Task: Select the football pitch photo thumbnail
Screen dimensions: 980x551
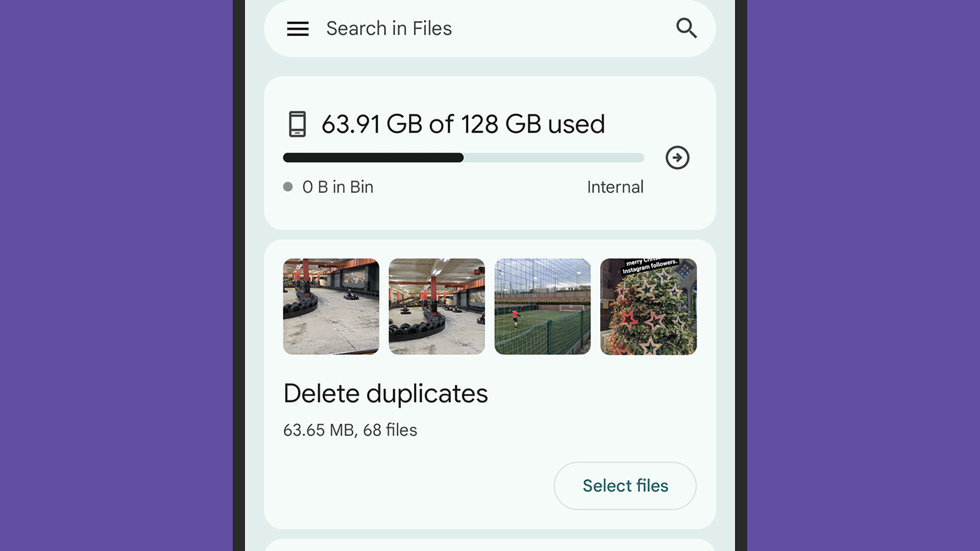Action: (542, 305)
